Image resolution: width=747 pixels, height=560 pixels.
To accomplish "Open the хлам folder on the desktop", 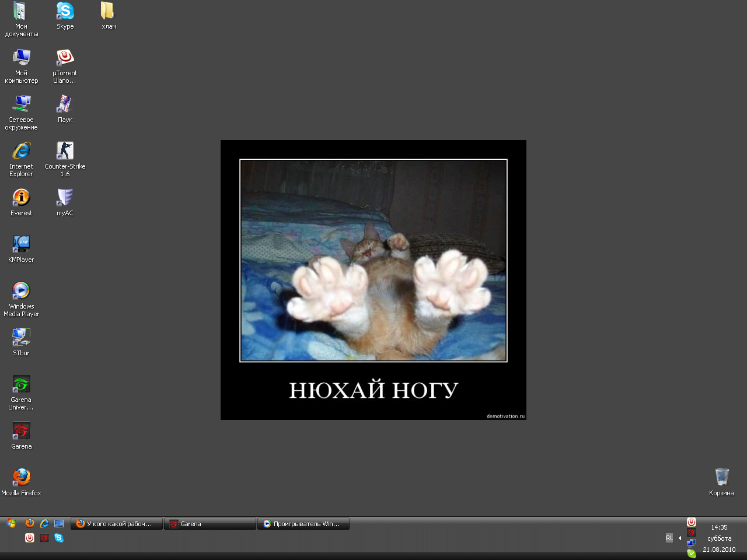I will click(108, 11).
